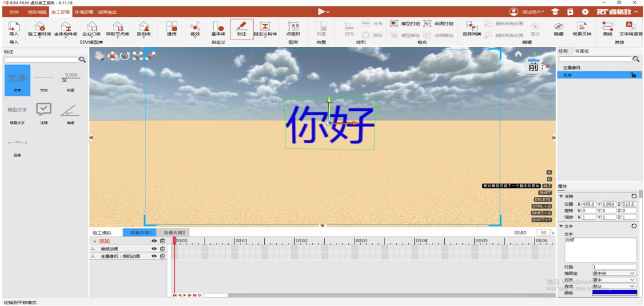Image resolution: width=644 pixels, height=306 pixels.
Task: Select the 角度 angle annotation
Action: (70, 113)
